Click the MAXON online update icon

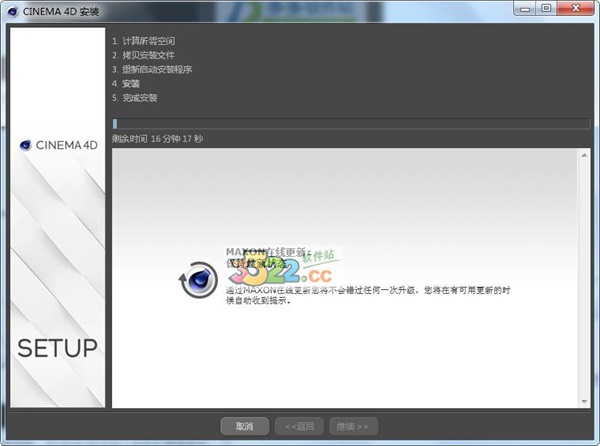point(199,280)
